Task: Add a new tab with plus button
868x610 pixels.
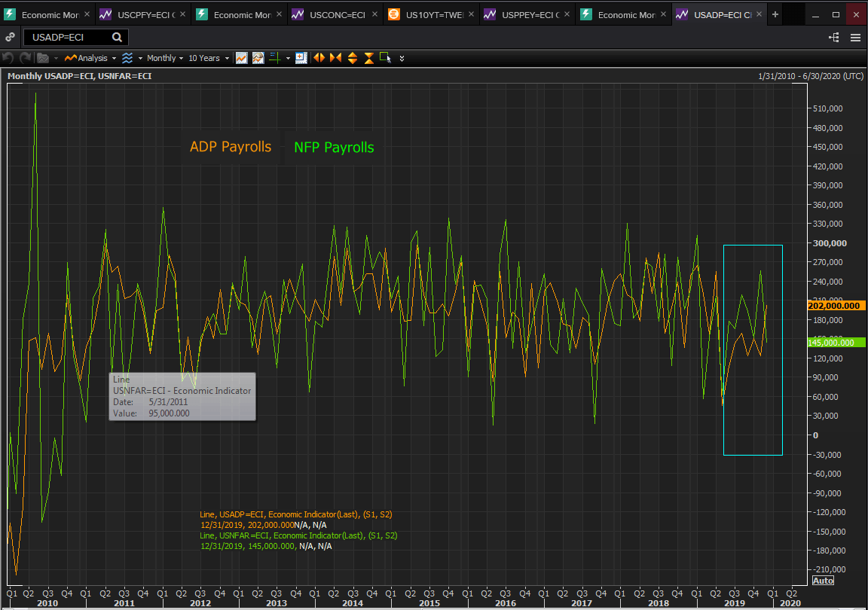Action: (x=775, y=14)
